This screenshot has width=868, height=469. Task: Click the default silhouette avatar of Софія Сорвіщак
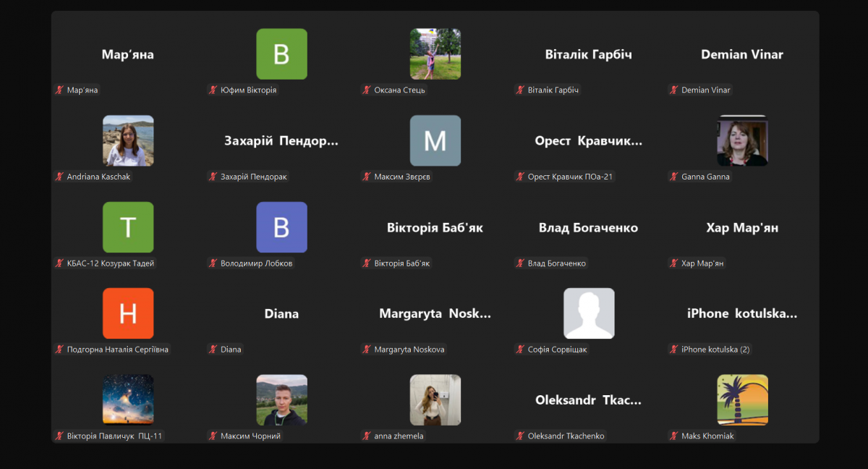pos(589,313)
